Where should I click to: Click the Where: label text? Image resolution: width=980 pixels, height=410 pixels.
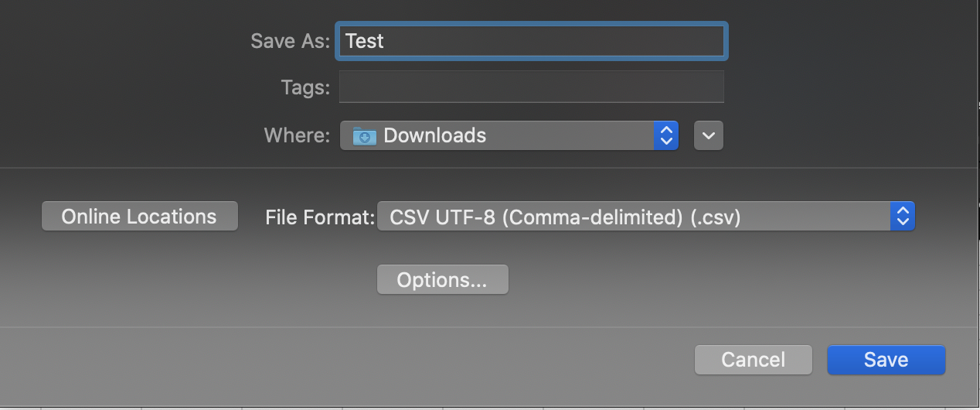pos(298,135)
